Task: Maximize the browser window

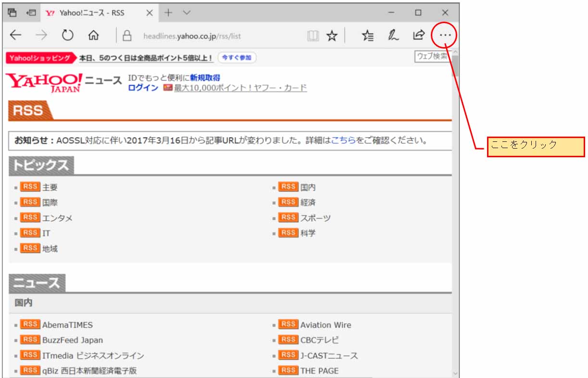Action: click(x=418, y=13)
